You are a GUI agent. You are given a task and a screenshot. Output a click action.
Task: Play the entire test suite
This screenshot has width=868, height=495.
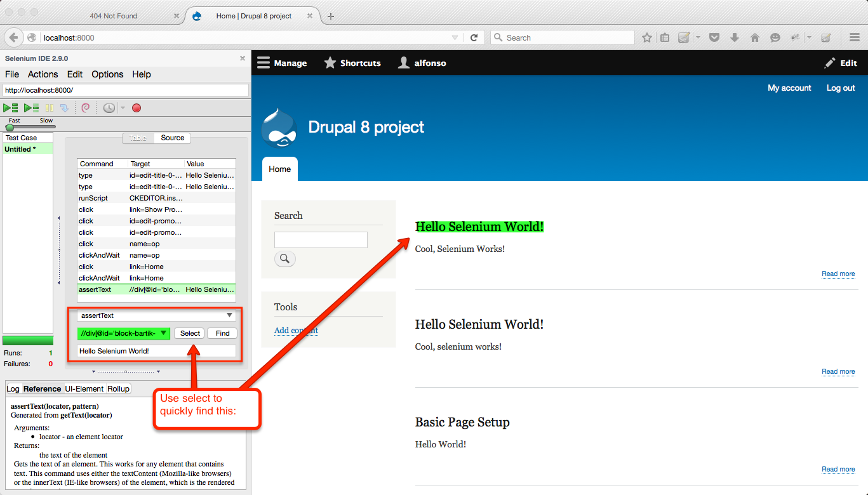click(10, 108)
